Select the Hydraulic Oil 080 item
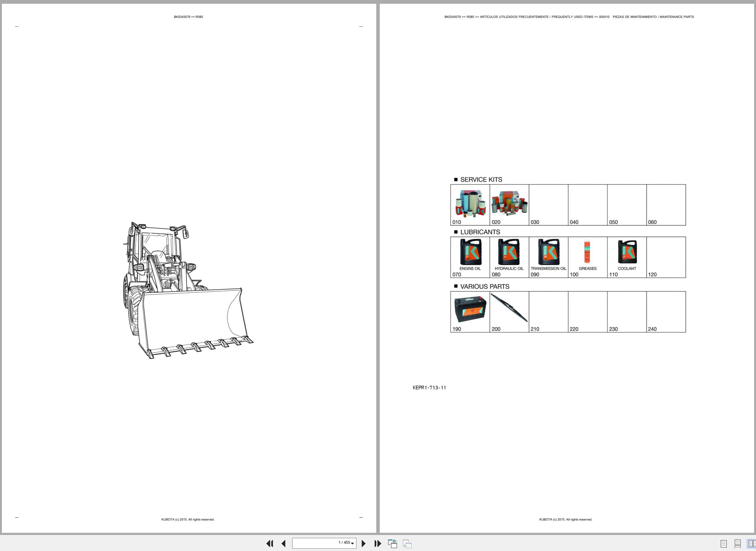 tap(509, 257)
